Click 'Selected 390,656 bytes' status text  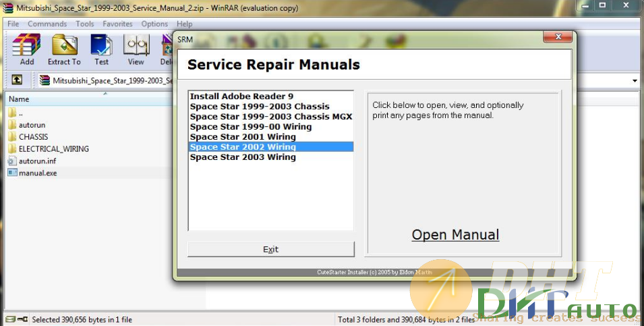(x=82, y=319)
